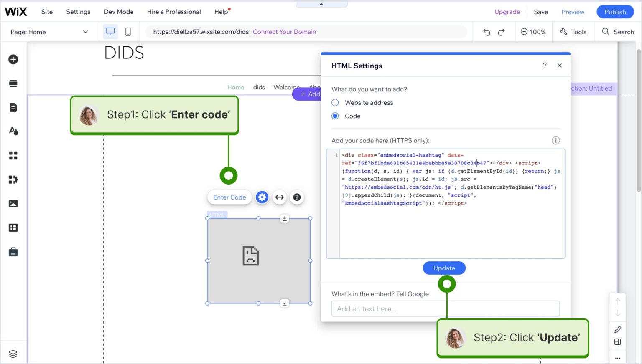The height and width of the screenshot is (364, 642).
Task: Open the Layers icon at bottom left
Action: [x=13, y=354]
